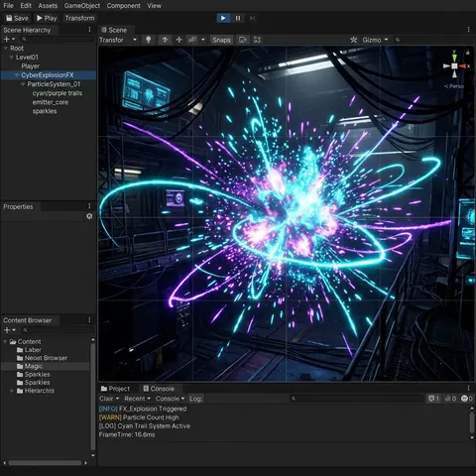Collapse the Content folder

click(x=5, y=342)
